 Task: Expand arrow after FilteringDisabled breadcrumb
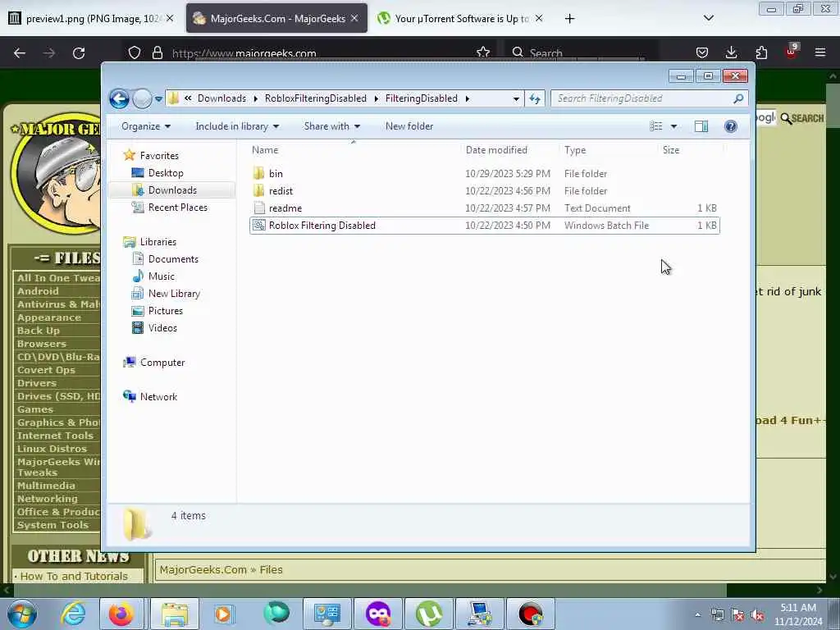[x=467, y=98]
